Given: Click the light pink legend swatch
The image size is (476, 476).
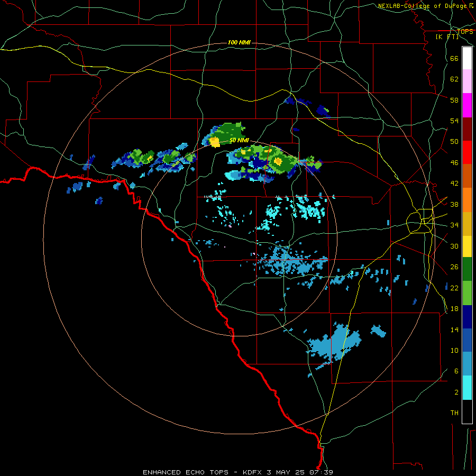Looking at the screenshot, I should [x=467, y=81].
